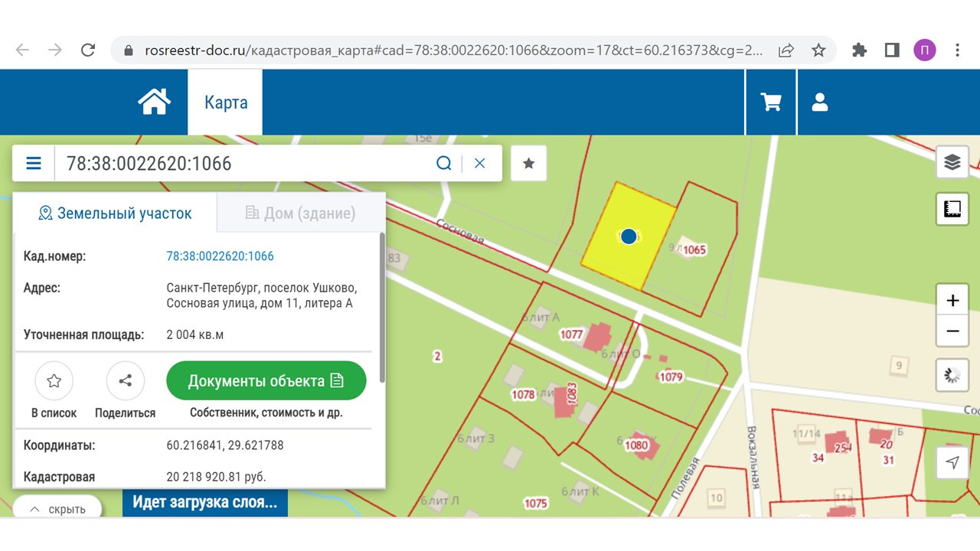Click the search magnifier in search box

(x=444, y=163)
